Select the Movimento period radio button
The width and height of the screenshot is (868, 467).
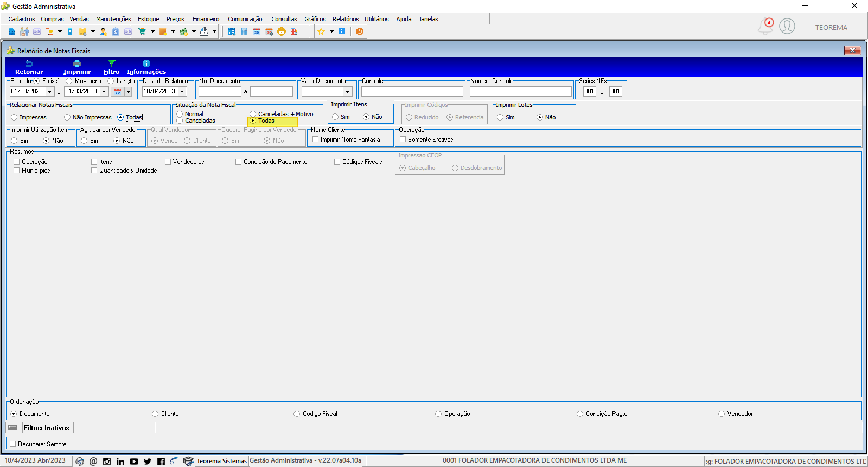click(69, 81)
